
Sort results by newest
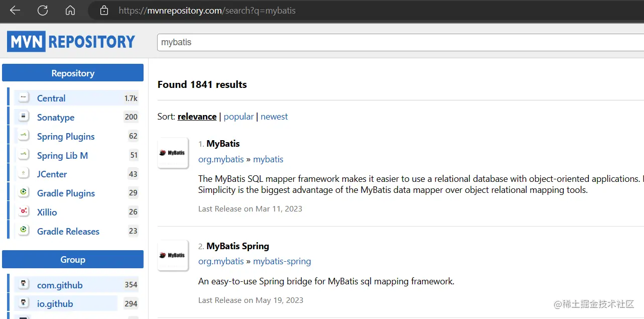[274, 116]
